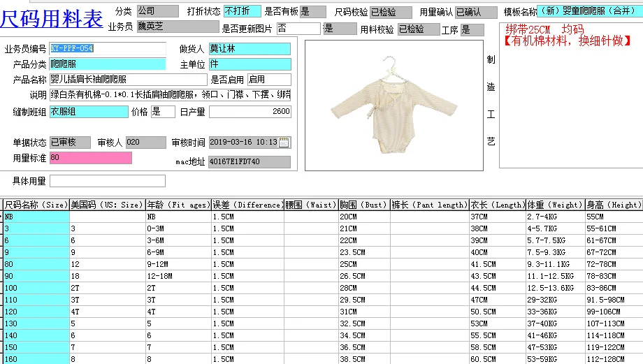Click the 美国码 (US: Size) column header

click(x=108, y=205)
